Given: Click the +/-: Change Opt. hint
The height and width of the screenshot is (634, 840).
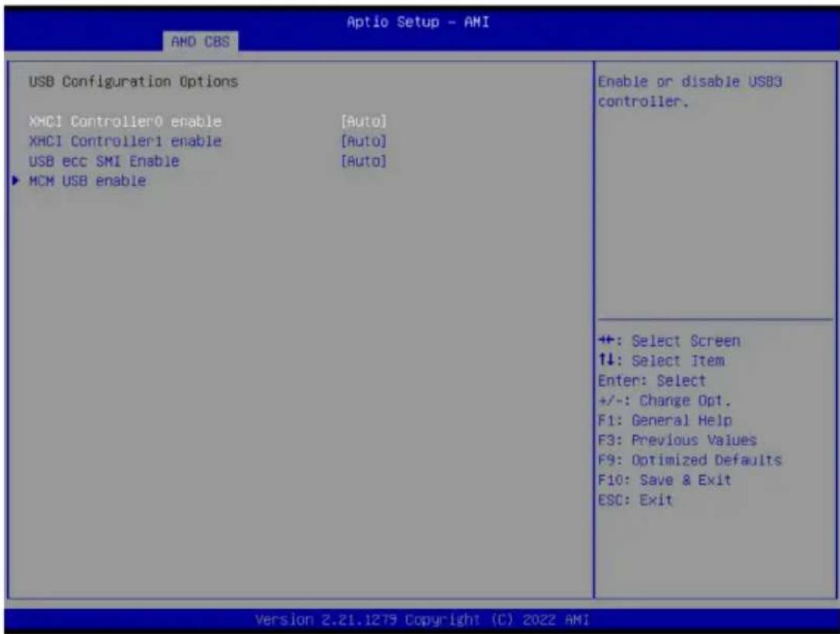Looking at the screenshot, I should point(664,401).
